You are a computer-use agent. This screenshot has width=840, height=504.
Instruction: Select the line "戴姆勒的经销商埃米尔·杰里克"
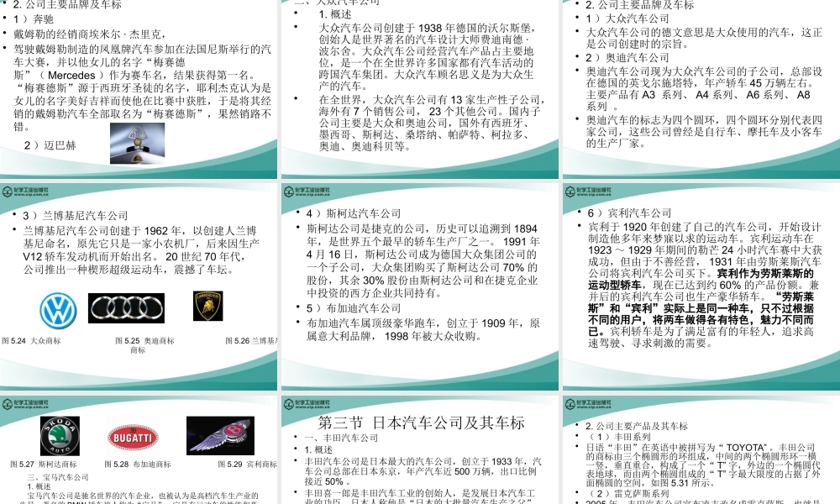[90, 34]
